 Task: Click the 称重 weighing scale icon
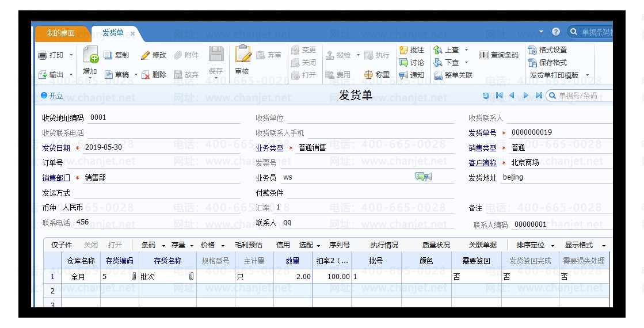(368, 75)
